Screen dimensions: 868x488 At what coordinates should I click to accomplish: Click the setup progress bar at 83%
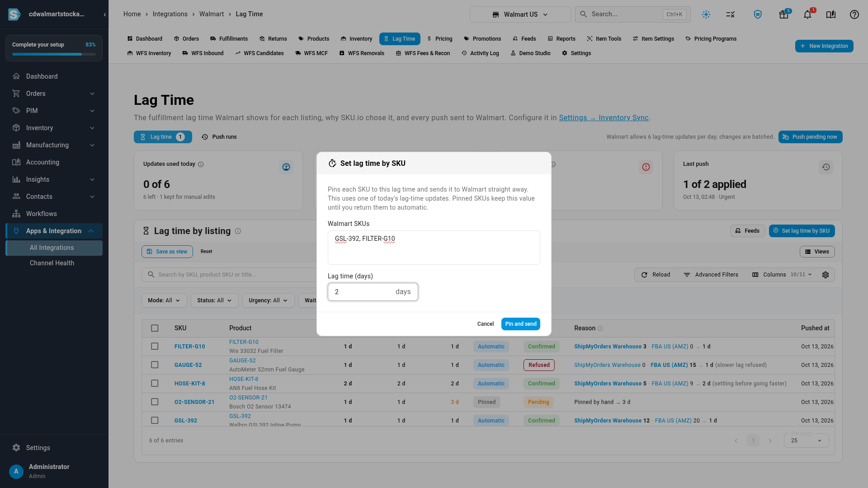54,54
